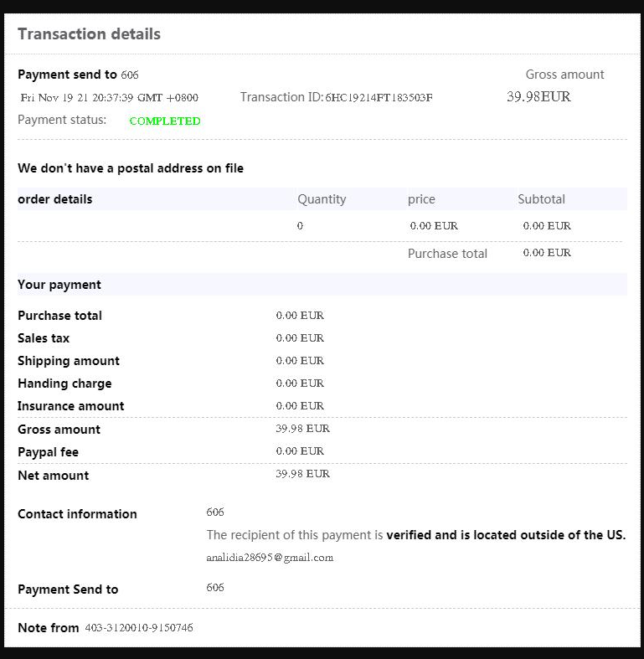The image size is (644, 659).
Task: Click the Transaction details heading
Action: pyautogui.click(x=89, y=34)
